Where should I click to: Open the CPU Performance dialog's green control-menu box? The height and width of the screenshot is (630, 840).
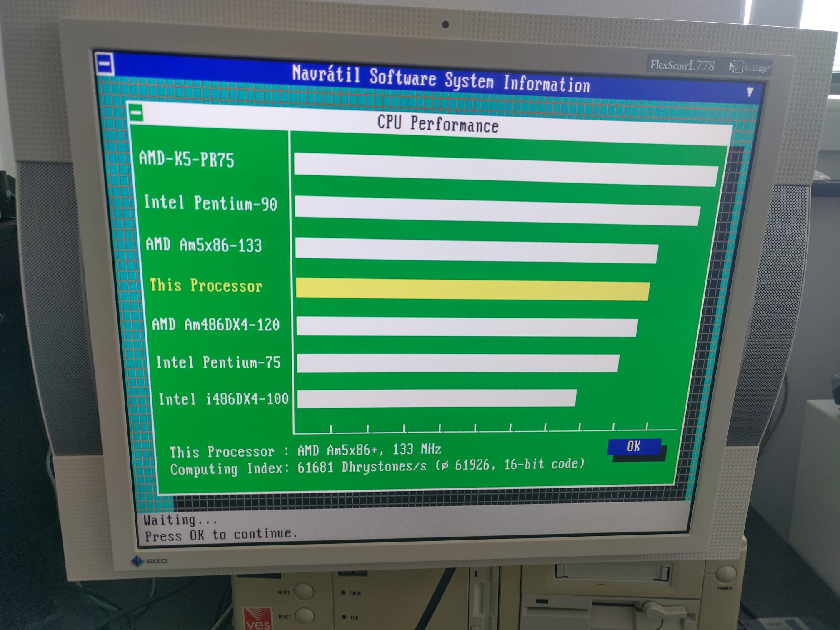pyautogui.click(x=136, y=112)
